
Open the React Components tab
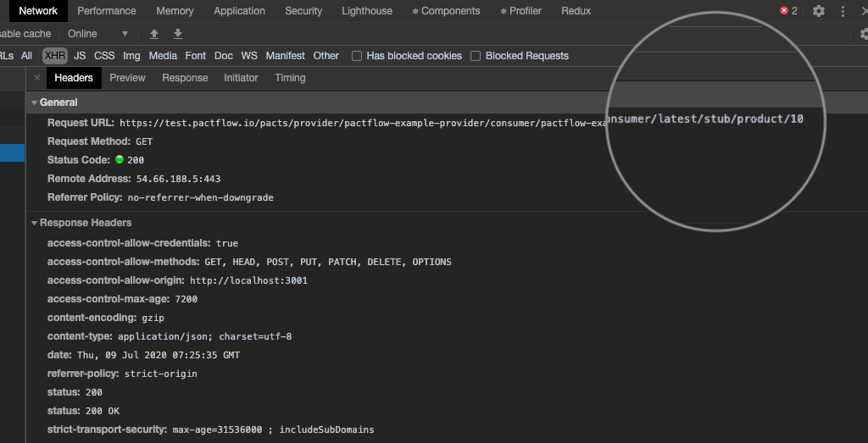click(446, 11)
